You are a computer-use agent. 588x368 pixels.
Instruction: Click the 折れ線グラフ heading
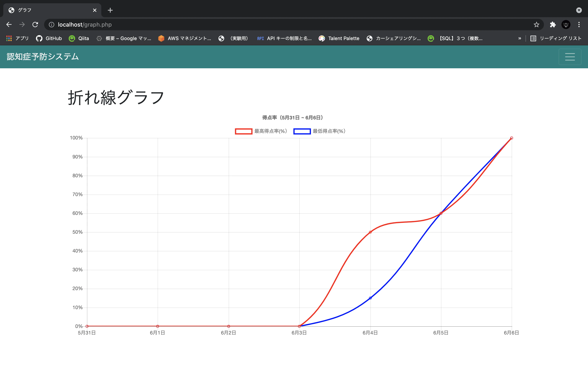click(116, 98)
